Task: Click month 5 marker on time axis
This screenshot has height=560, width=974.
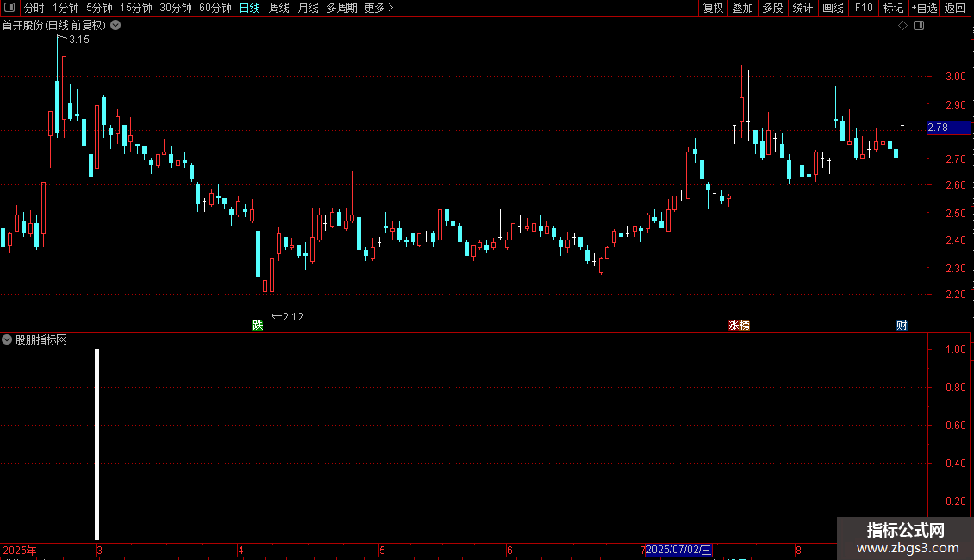Action: 382,550
